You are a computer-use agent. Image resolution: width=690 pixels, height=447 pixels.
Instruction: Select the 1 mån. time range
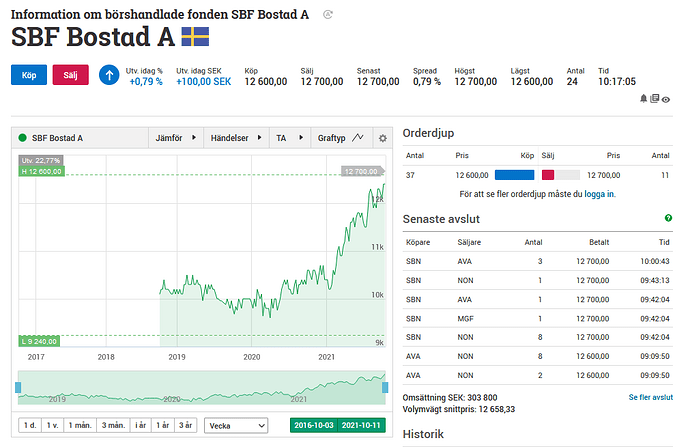coord(81,425)
